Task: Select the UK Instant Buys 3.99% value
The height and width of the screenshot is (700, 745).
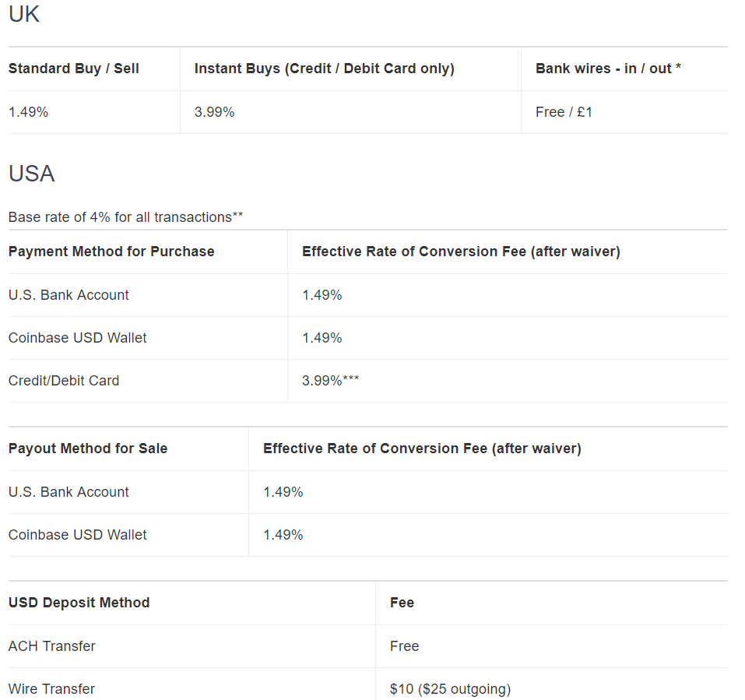Action: [214, 112]
